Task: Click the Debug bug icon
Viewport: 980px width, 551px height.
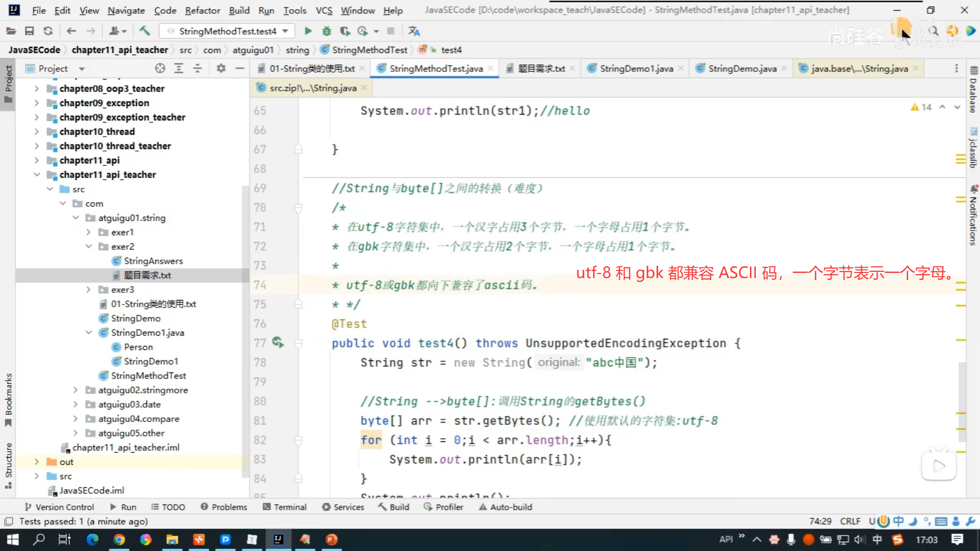Action: 327,31
